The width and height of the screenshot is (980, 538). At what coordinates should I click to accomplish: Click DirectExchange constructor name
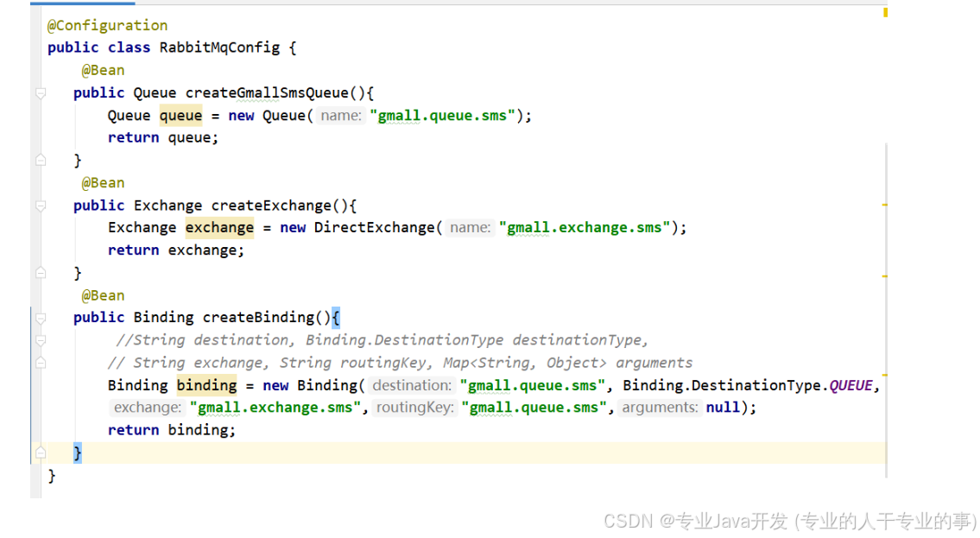point(374,228)
